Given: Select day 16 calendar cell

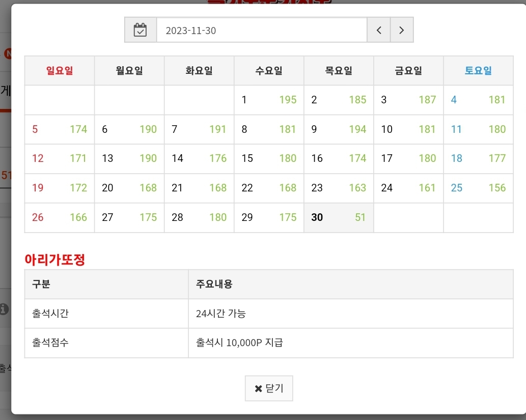Looking at the screenshot, I should tap(339, 159).
